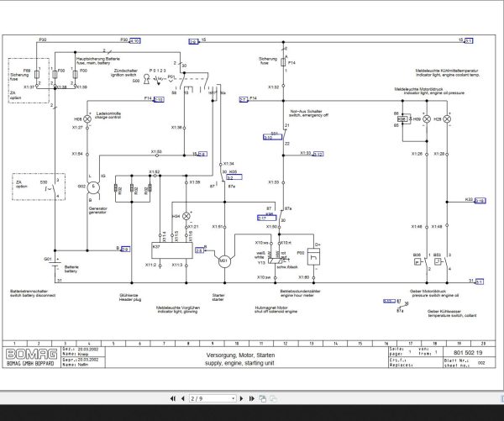Click the K37 relay block
Screen dimensions: 504x421
pyautogui.click(x=172, y=250)
